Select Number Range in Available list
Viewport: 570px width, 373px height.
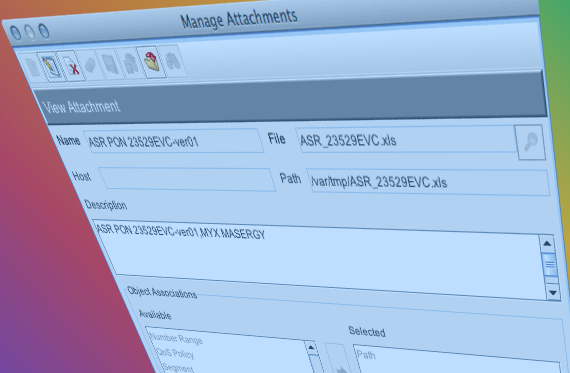tap(176, 339)
